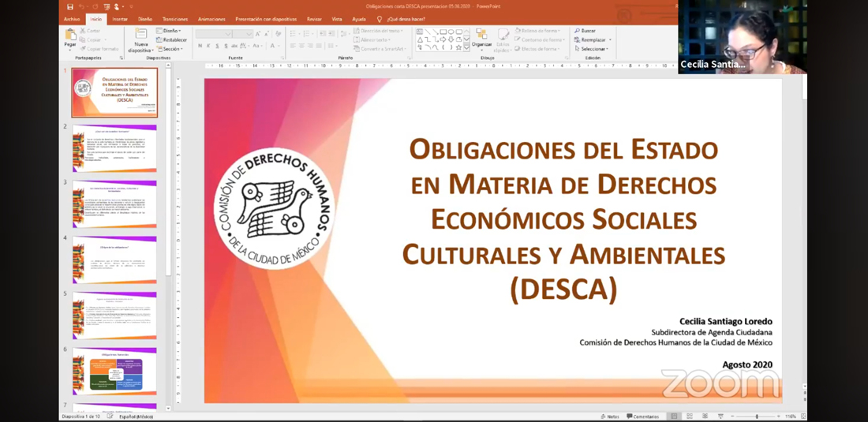Screen dimensions: 868x422
Task: Click the Save icon in quick access toolbar
Action: (69, 6)
